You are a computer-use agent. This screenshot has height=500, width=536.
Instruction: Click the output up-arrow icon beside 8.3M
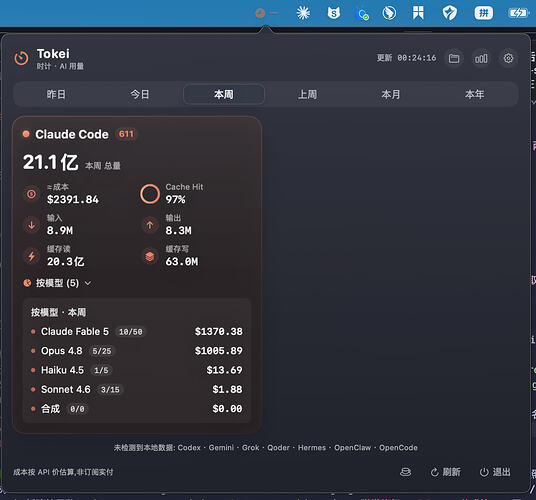(x=150, y=225)
